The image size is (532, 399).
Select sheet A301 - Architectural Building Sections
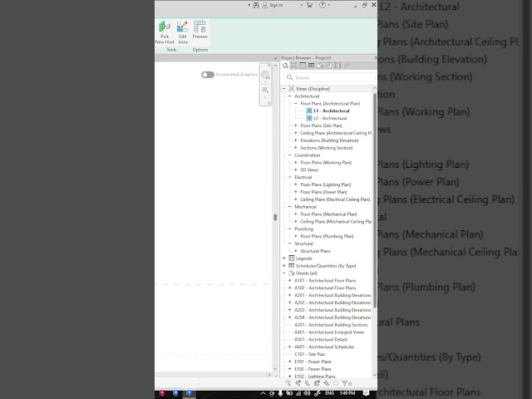pos(331,325)
